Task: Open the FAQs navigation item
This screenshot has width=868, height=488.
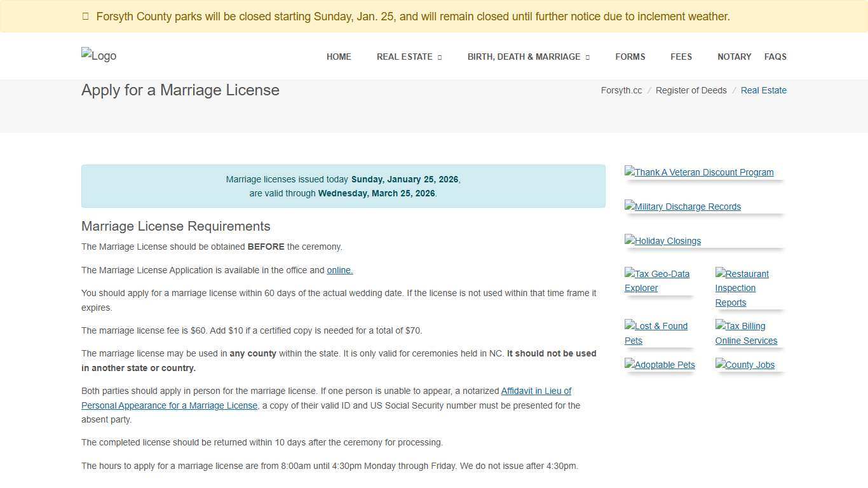Action: (775, 57)
